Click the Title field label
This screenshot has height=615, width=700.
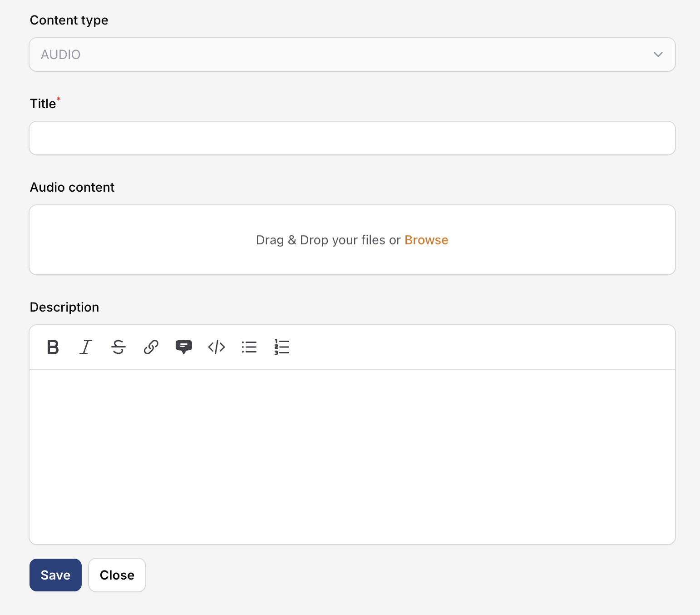(x=43, y=104)
